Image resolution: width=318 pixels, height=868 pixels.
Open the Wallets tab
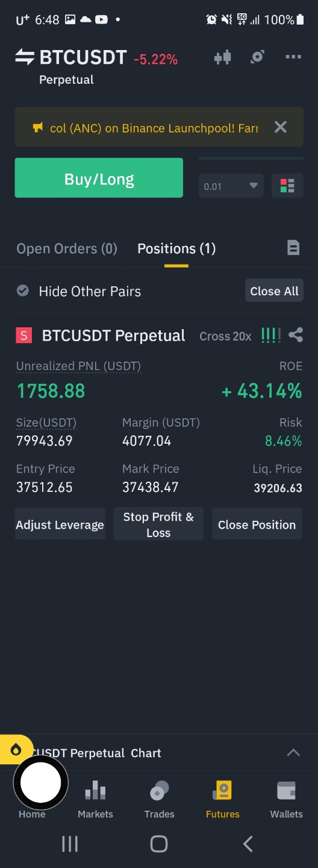[x=286, y=799]
